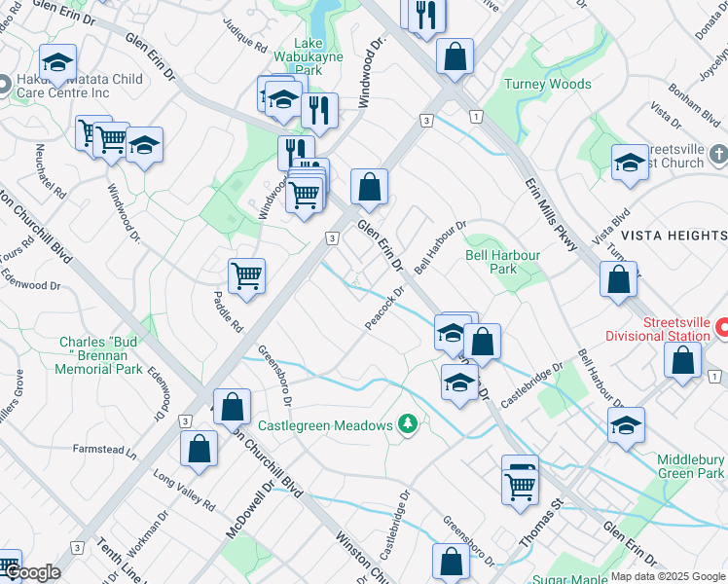Select front shopping cart marker near Neuchatel Rd
Viewport: 728px width, 584px height.
click(111, 141)
